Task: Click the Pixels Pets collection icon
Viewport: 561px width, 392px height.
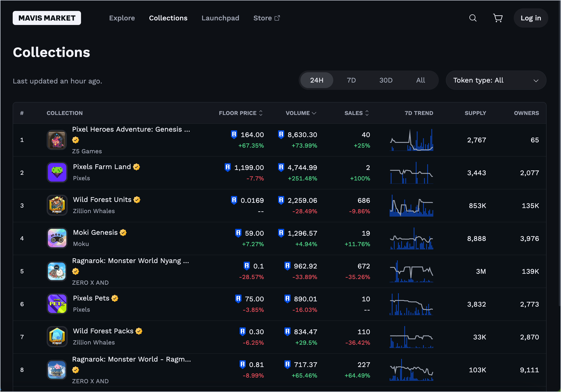Action: pyautogui.click(x=57, y=304)
